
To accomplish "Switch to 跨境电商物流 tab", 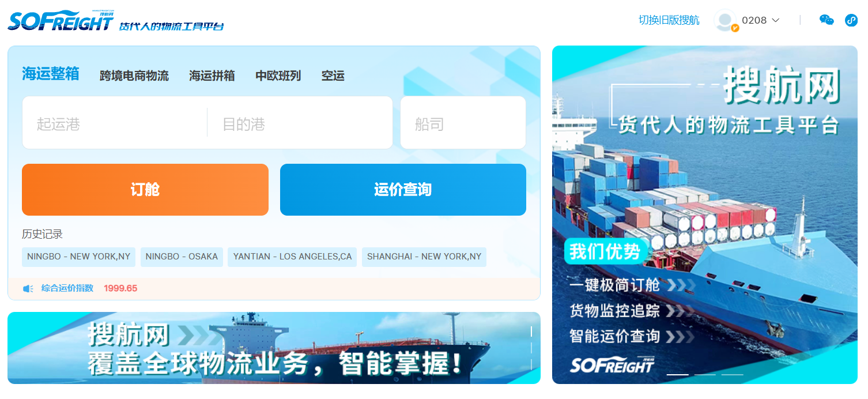I will (134, 76).
